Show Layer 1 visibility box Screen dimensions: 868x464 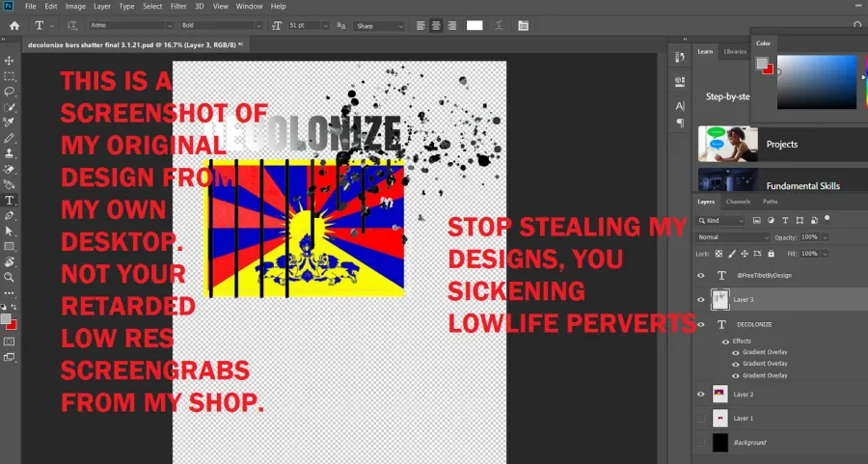701,419
